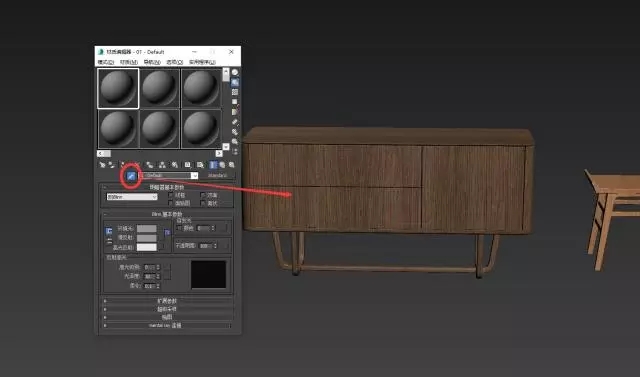The height and width of the screenshot is (377, 640).
Task: Click the Go to Parent icon
Action: coord(222,165)
